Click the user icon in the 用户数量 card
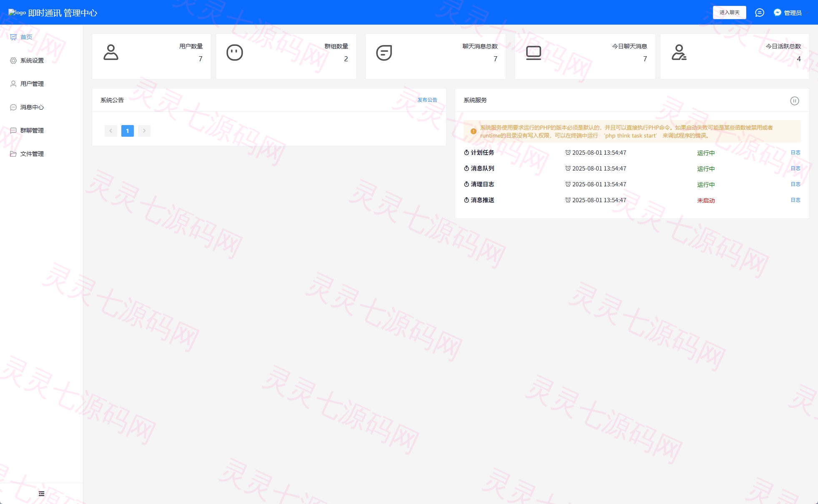The image size is (818, 504). pyautogui.click(x=111, y=52)
